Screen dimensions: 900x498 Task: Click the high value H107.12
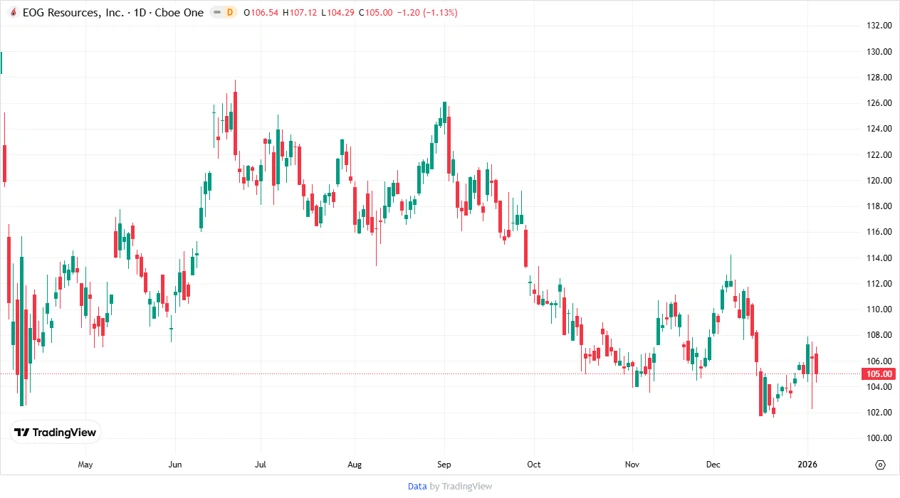tap(300, 13)
